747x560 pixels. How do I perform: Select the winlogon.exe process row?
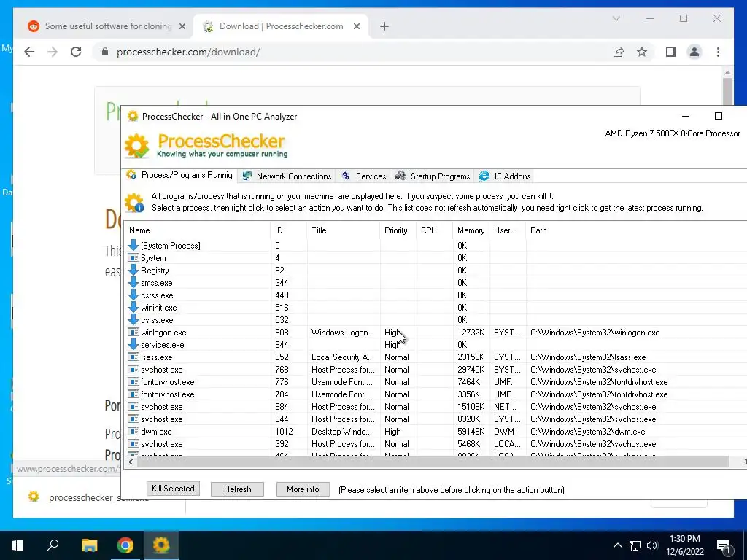pos(436,332)
